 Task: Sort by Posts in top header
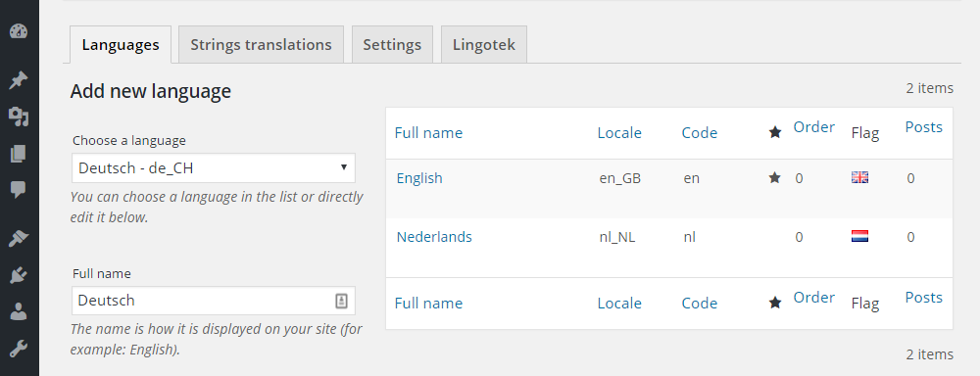924,127
